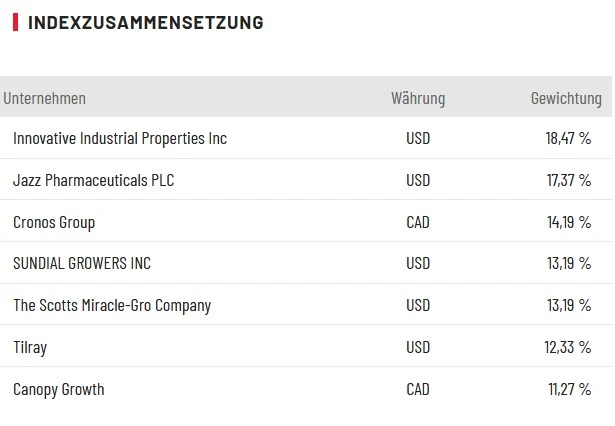Click the CAD currency for Cronos Group

(x=418, y=222)
